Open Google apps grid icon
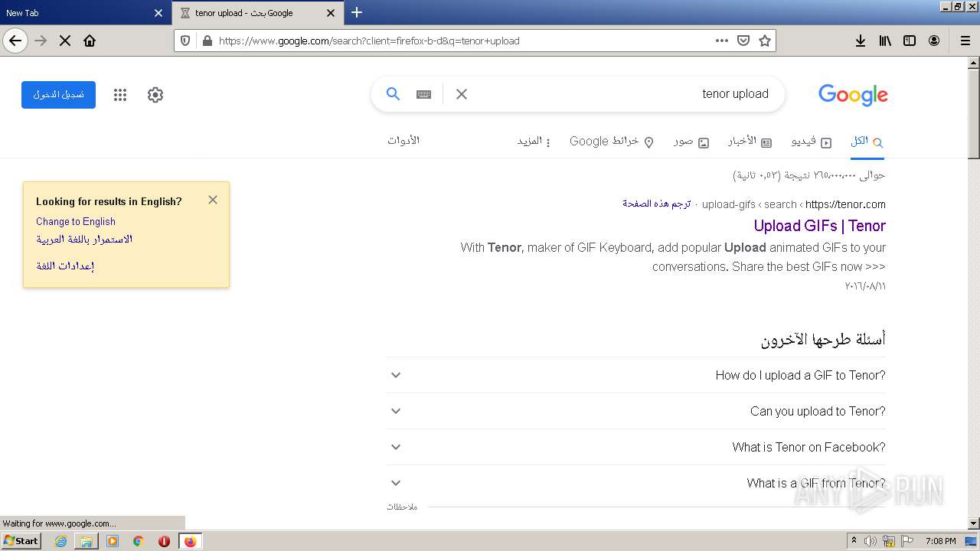Image resolution: width=980 pixels, height=551 pixels. (x=120, y=95)
